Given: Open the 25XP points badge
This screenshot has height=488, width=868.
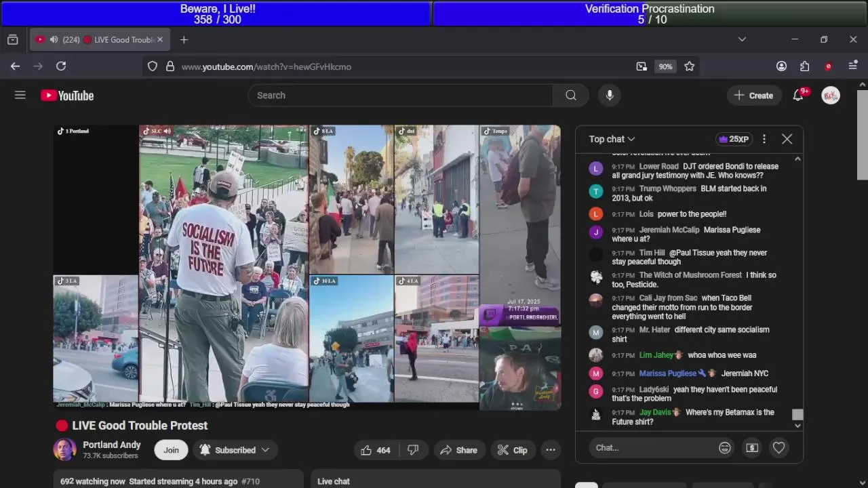Looking at the screenshot, I should [x=734, y=139].
